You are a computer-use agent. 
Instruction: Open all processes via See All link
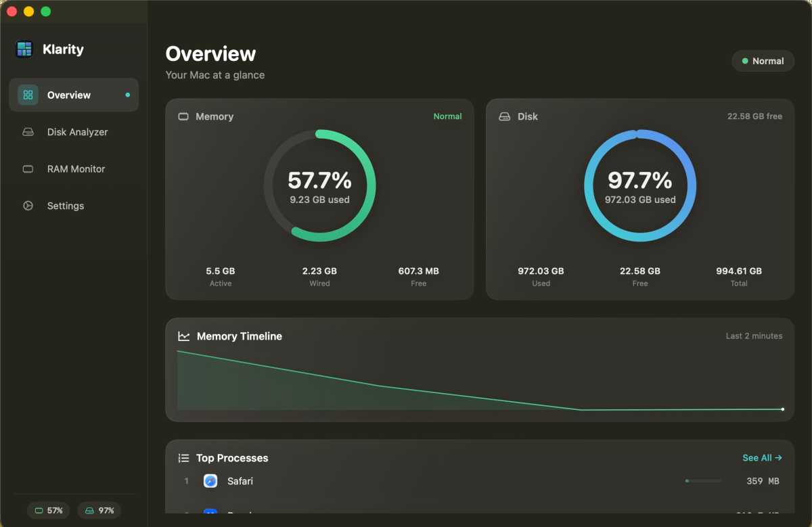point(762,458)
